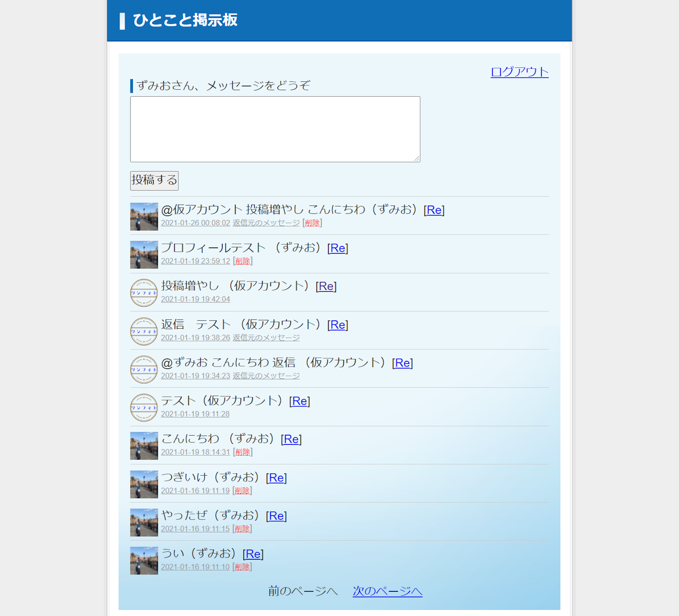Click the ワンフォト icon on テスト（仮アカウント）post
Viewport: 679px width, 616px height.
click(143, 407)
